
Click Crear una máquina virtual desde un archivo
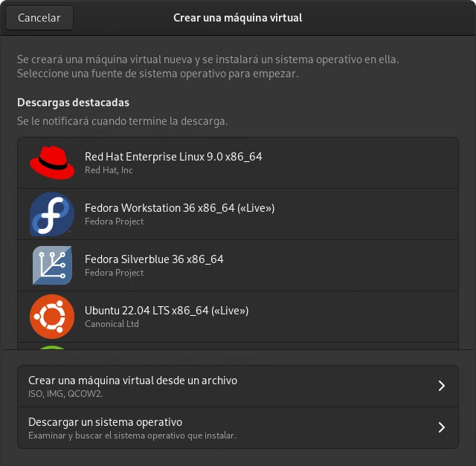(133, 381)
